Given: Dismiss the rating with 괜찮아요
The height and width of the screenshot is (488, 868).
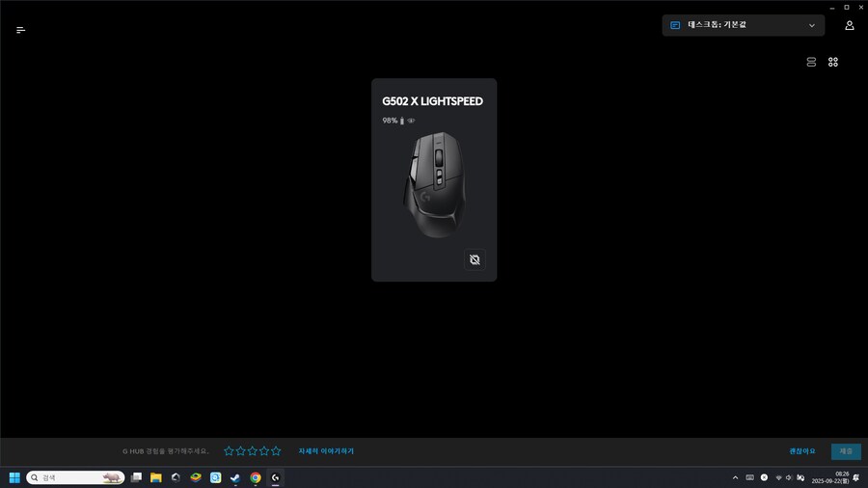Looking at the screenshot, I should (x=802, y=451).
